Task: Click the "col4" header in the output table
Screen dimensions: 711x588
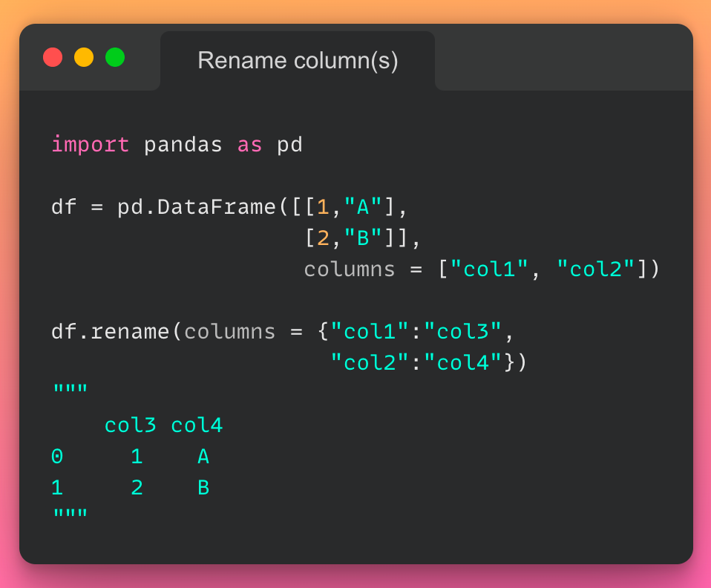Action: [197, 425]
